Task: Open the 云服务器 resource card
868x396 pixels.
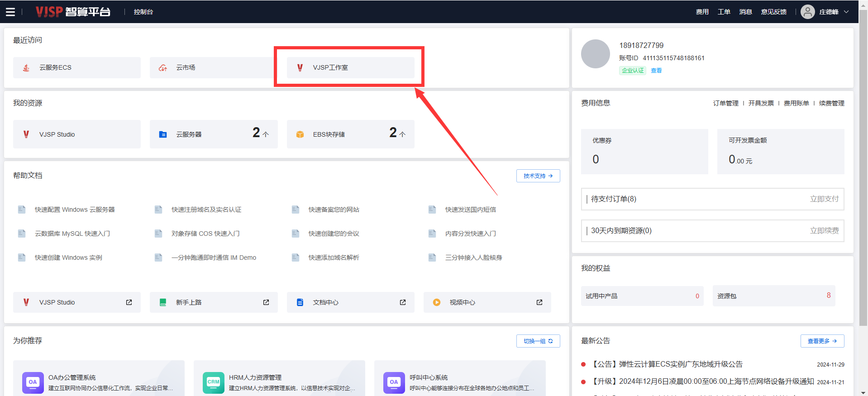Action: (x=214, y=134)
